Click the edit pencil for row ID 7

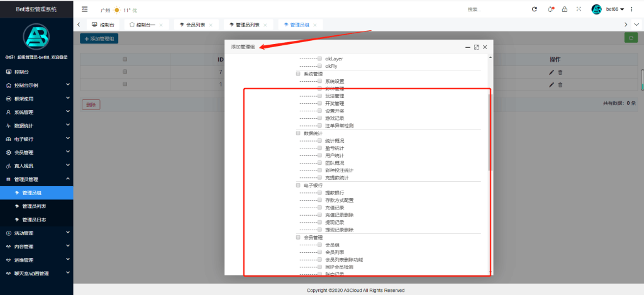(552, 72)
